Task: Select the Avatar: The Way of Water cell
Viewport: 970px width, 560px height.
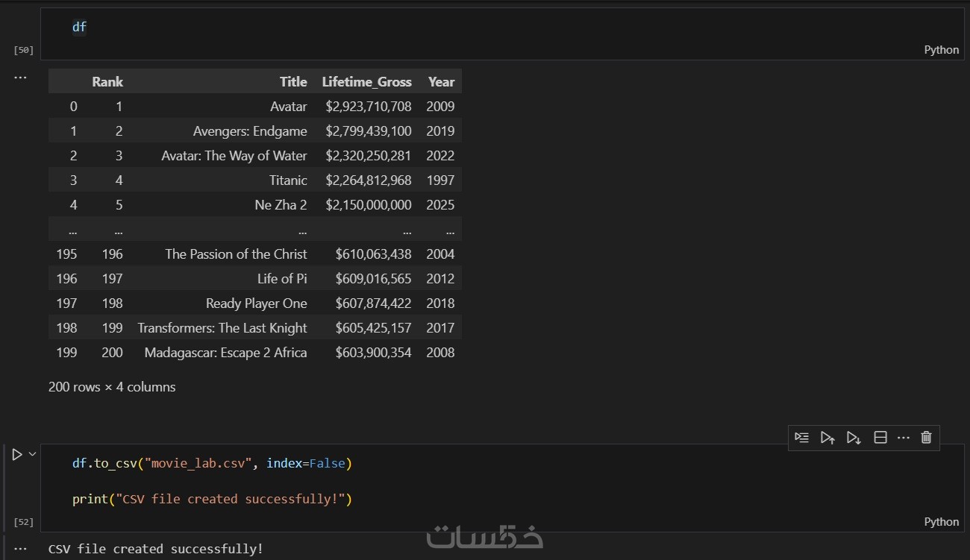Action: [234, 156]
